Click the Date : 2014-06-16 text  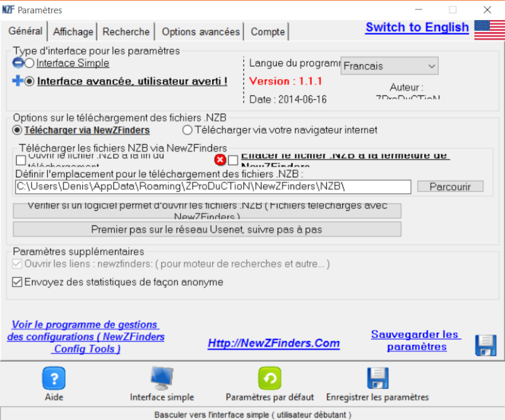coord(288,99)
